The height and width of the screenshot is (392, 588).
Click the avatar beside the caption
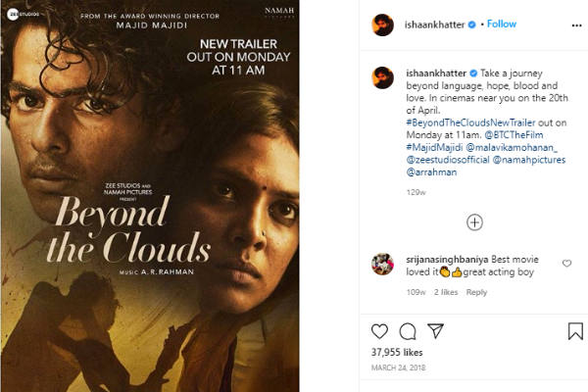click(x=383, y=78)
